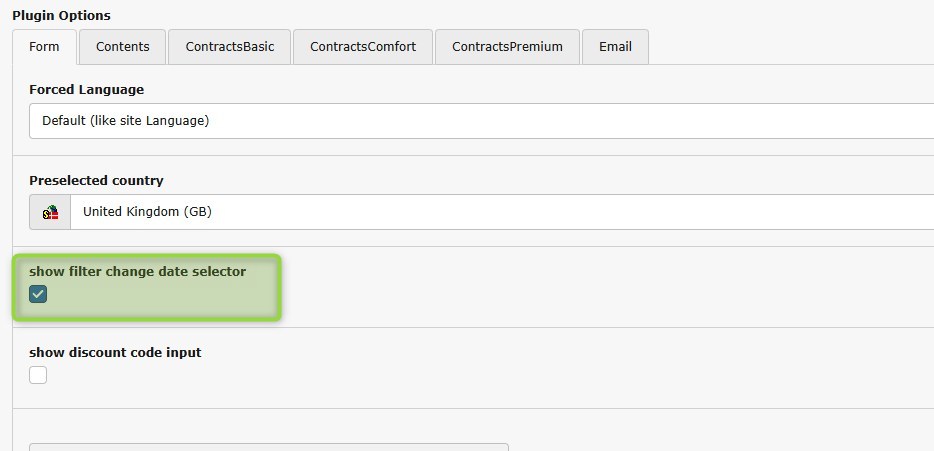Click the "show filter change date selector" label
This screenshot has width=934, height=451.
point(137,271)
